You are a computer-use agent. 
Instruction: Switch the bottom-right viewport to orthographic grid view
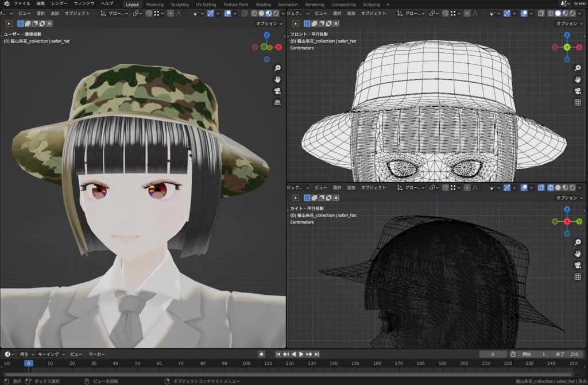click(578, 276)
